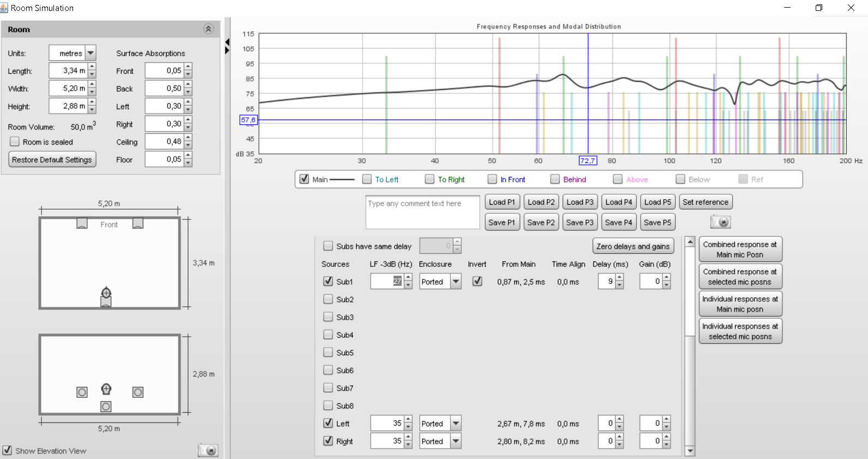
Task: Enable the Sub2 source checkbox
Action: click(328, 299)
